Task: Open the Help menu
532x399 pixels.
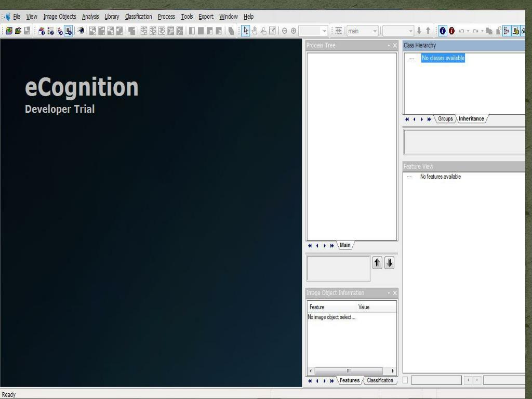Action: click(x=248, y=16)
